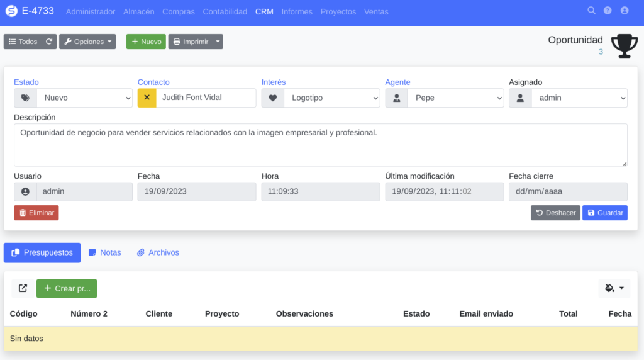This screenshot has height=360, width=644.
Task: Click the refresh icon beside Todos
Action: click(49, 42)
